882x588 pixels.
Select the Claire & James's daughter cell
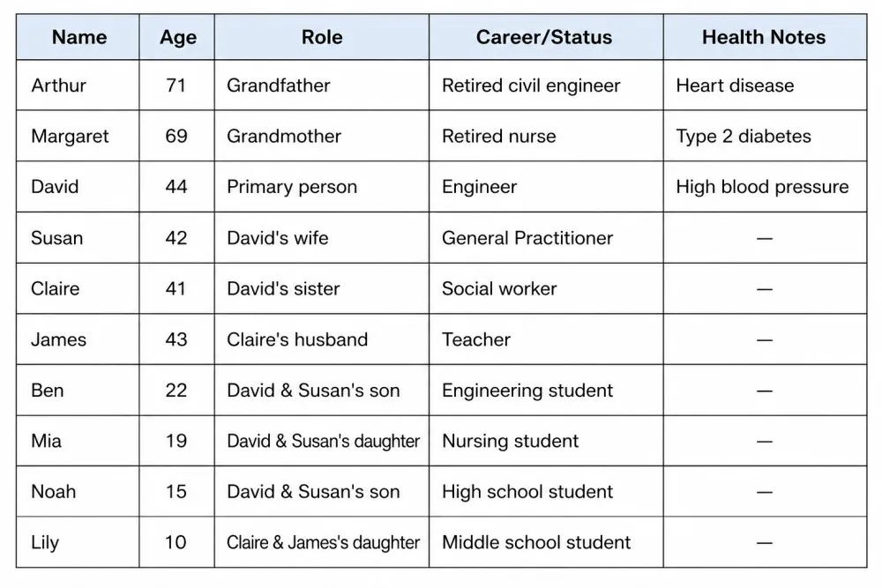tap(323, 542)
